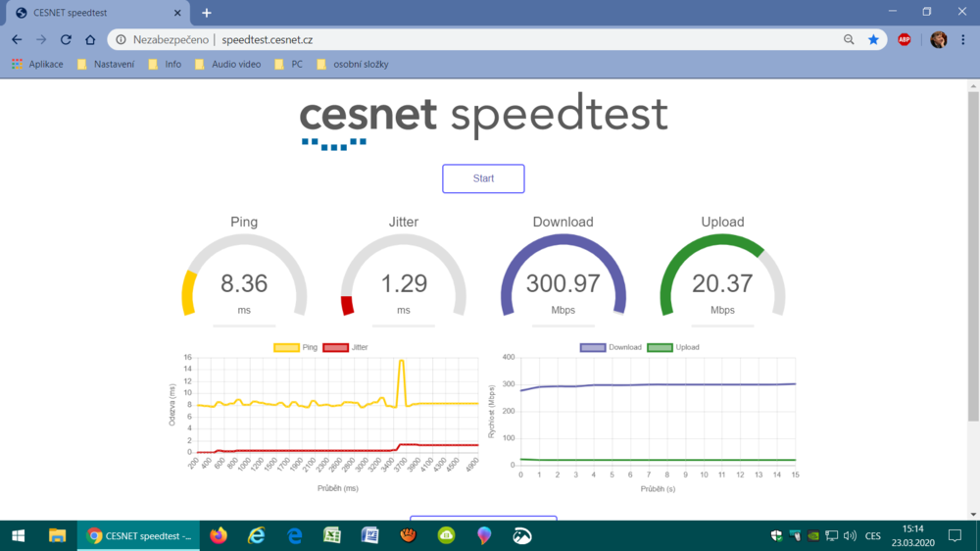
Task: Click the bookmark star in address bar
Action: (873, 40)
